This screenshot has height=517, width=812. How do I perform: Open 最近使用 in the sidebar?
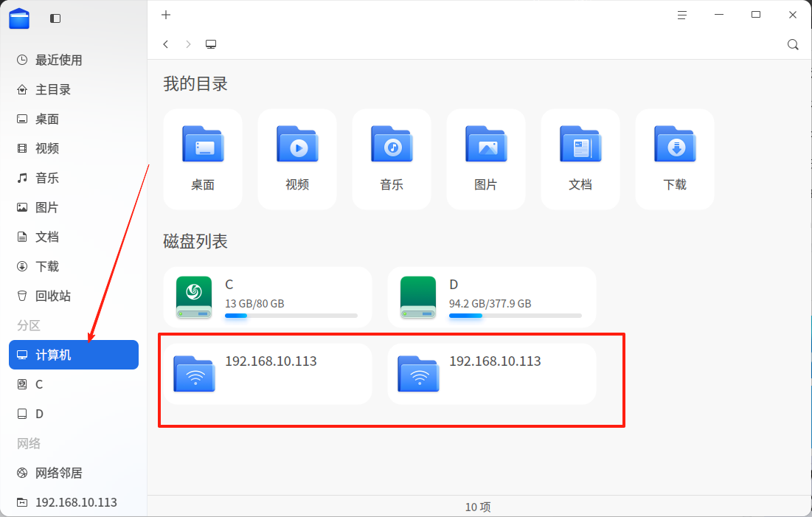[74, 60]
